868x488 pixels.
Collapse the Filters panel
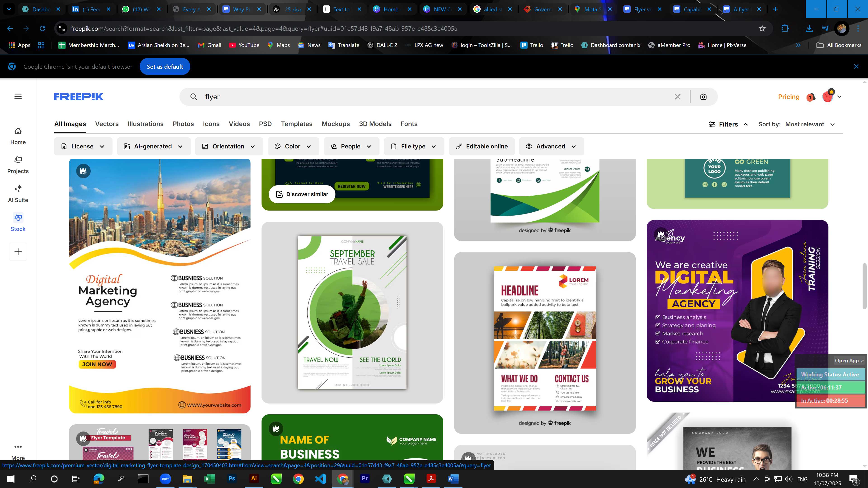(x=728, y=124)
